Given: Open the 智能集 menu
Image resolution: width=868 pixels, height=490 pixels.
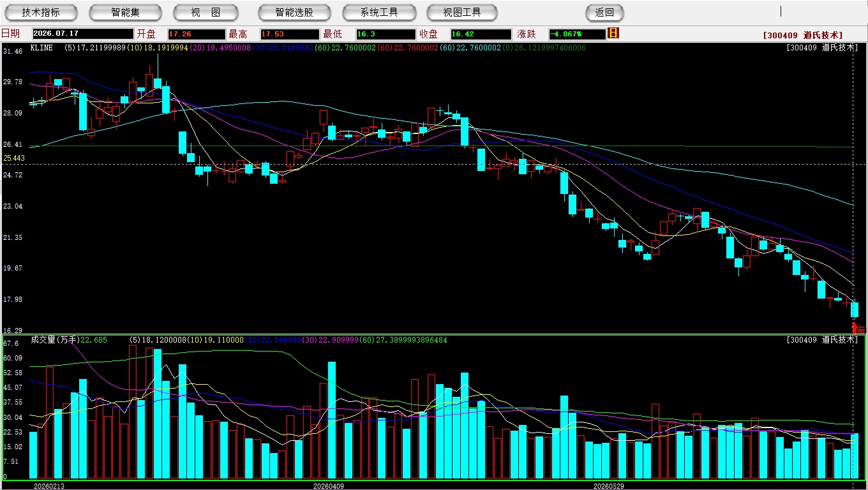Looking at the screenshot, I should (125, 12).
